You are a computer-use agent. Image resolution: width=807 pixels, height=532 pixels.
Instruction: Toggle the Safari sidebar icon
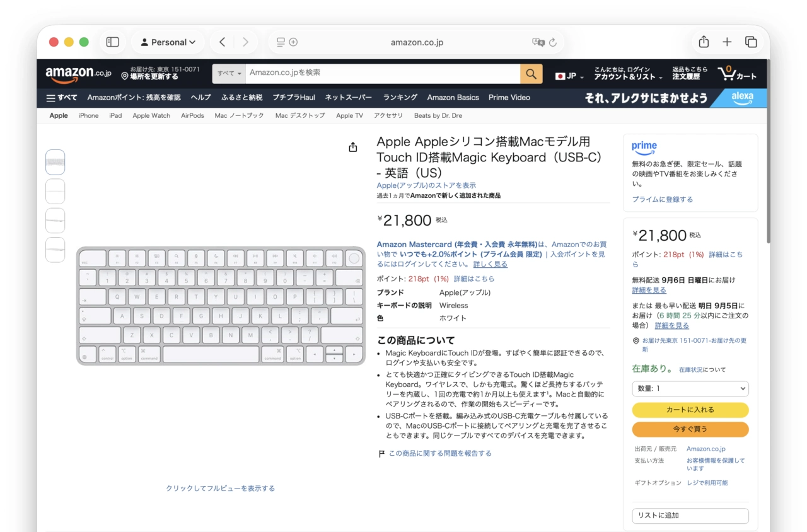coord(113,42)
